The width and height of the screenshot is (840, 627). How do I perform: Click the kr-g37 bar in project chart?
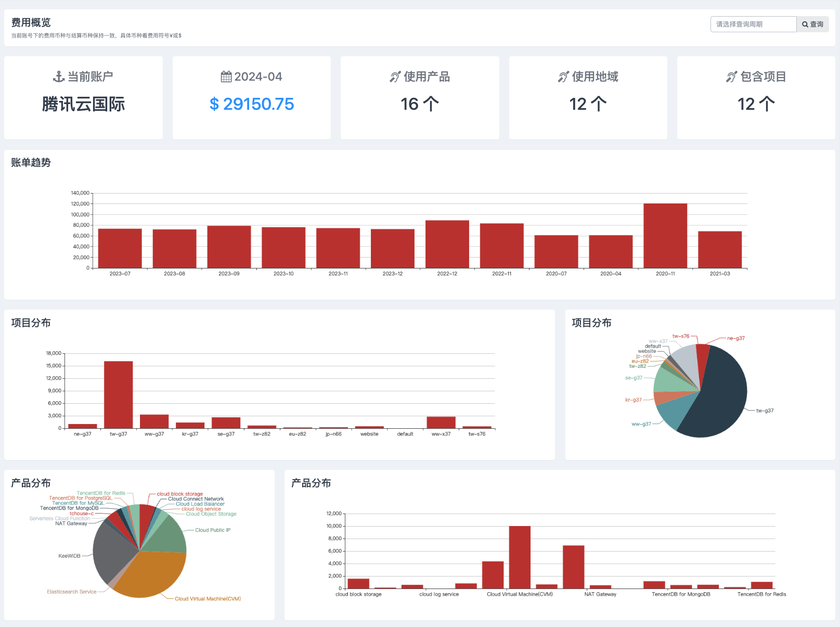pyautogui.click(x=190, y=425)
